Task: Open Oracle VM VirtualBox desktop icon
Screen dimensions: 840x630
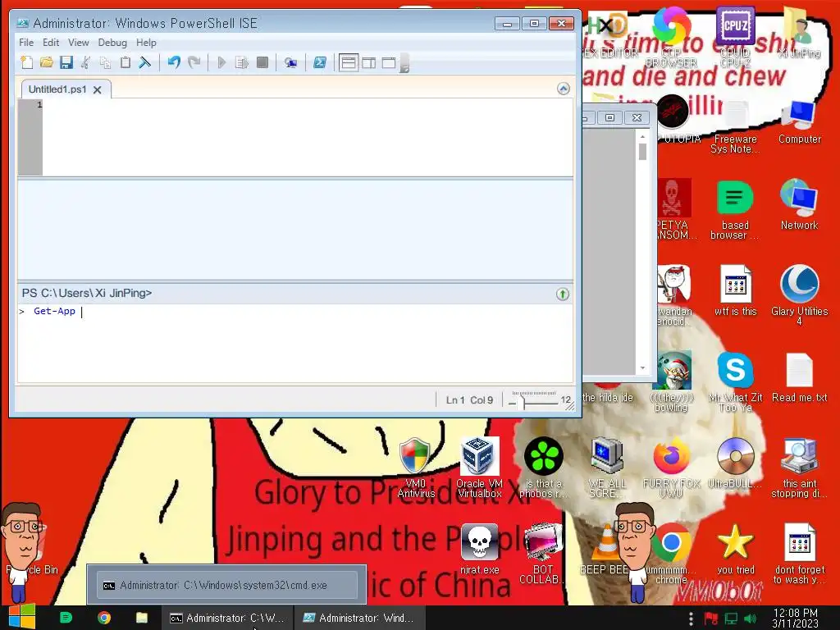Action: click(x=479, y=468)
